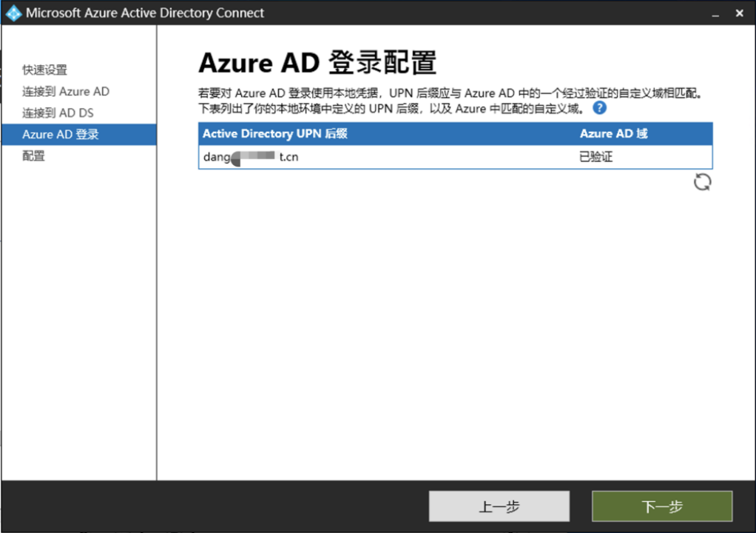This screenshot has height=533, width=756.
Task: Open the 配置 step
Action: 34,155
